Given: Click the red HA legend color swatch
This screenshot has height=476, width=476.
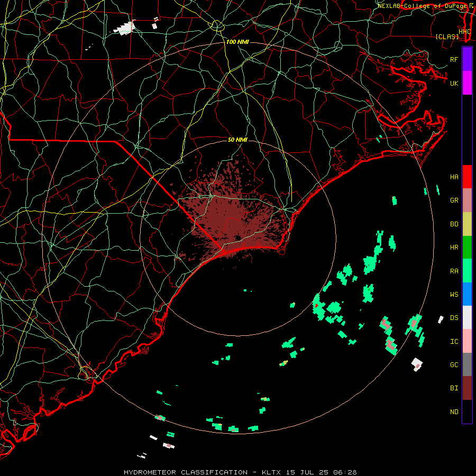Looking at the screenshot, I should click(x=467, y=177).
